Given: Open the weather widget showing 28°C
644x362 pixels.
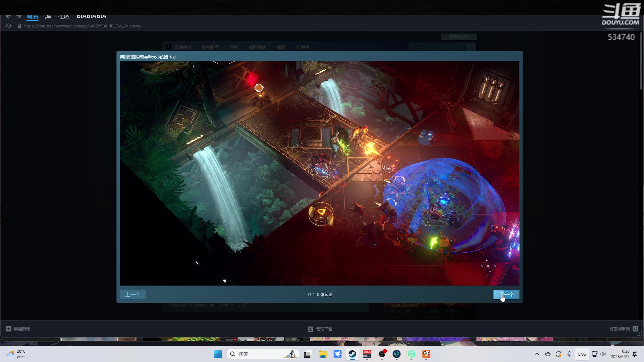Looking at the screenshot, I should (16, 354).
